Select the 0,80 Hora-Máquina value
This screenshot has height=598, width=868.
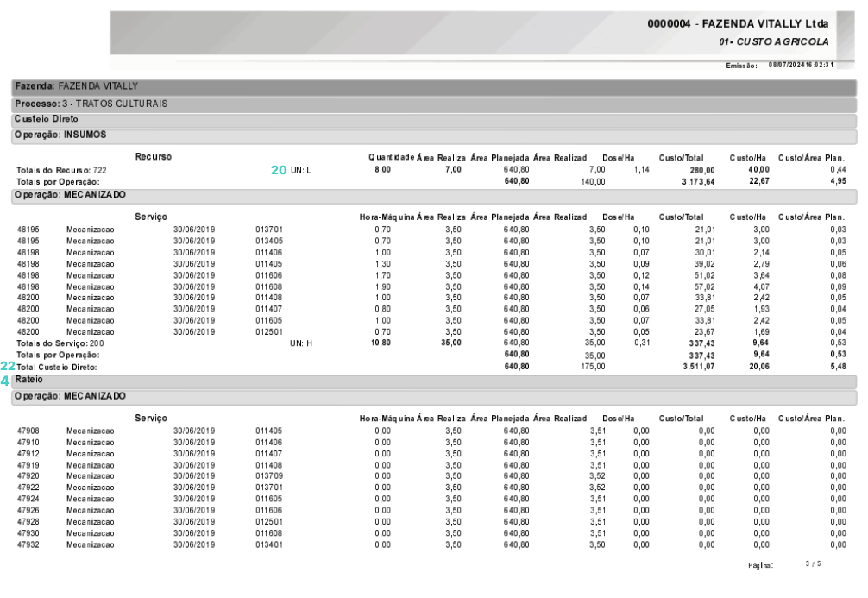382,310
